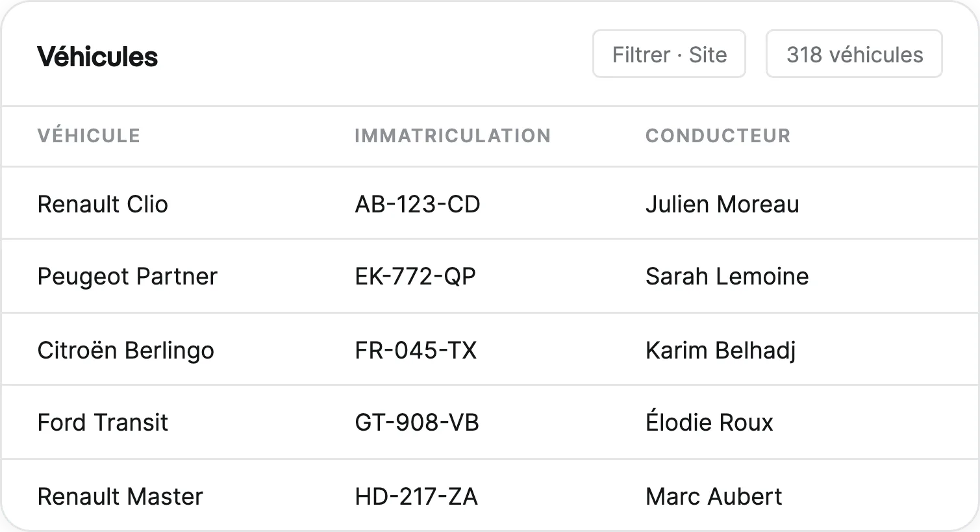Click the 318 véhicules button
The height and width of the screenshot is (532, 980).
tap(854, 54)
